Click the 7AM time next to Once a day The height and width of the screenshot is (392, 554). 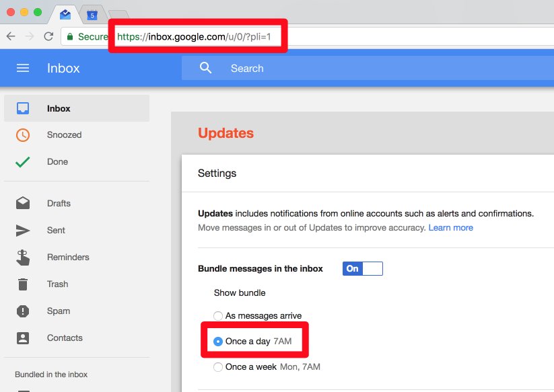pyautogui.click(x=283, y=341)
